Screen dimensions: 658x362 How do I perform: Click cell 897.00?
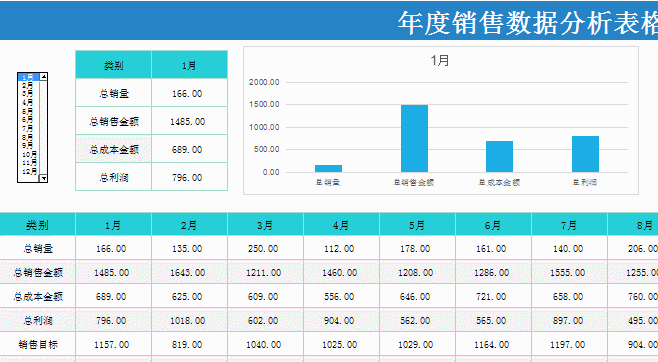click(569, 320)
